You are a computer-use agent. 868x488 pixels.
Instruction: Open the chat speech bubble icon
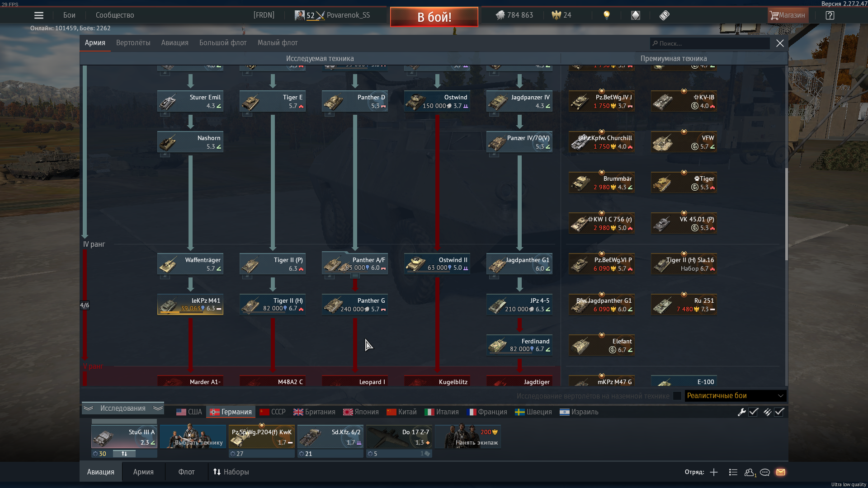765,472
